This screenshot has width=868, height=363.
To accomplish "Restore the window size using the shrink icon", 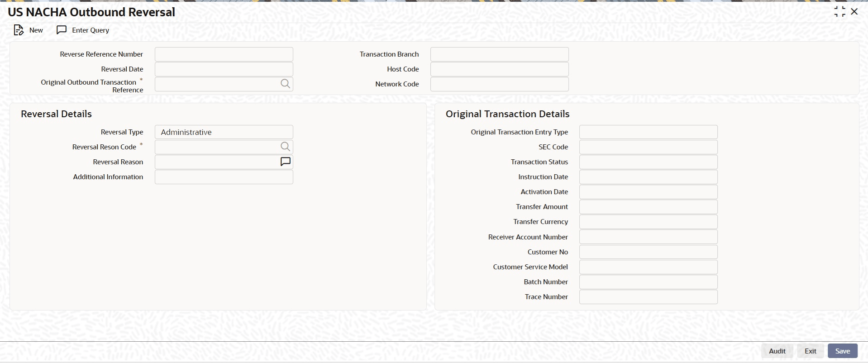I will tap(839, 12).
